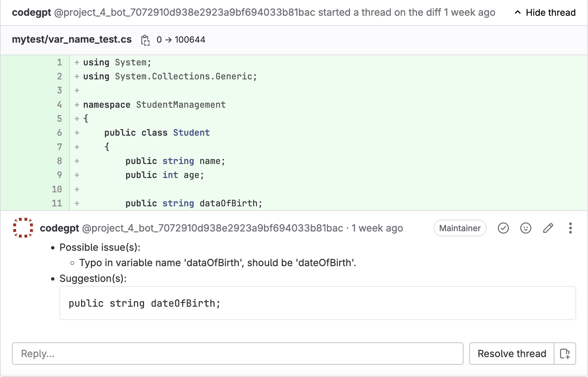Open codegpt profile from the thread header
588x377 pixels.
31,13
